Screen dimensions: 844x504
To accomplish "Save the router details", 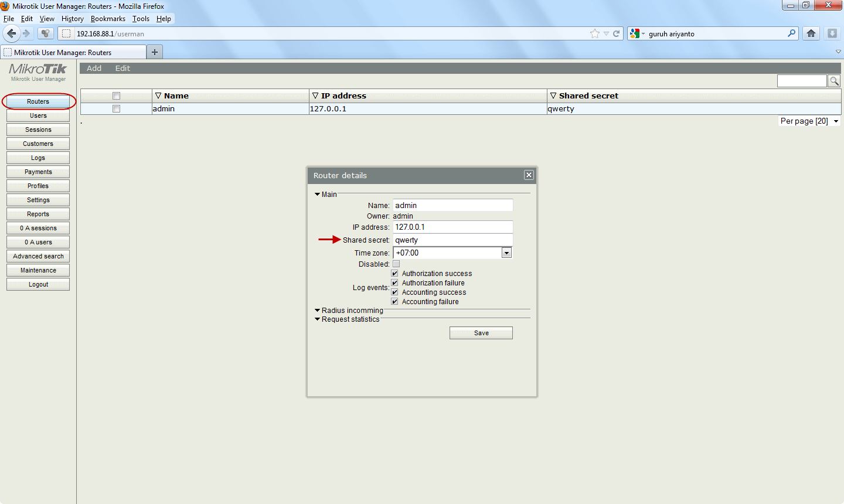I will (481, 333).
